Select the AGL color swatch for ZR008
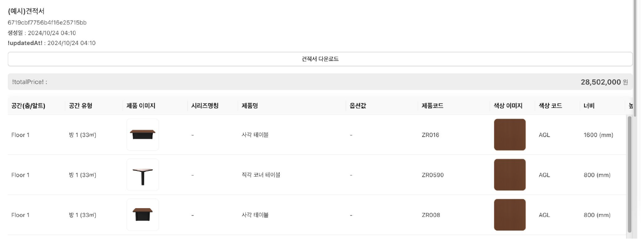Screen dimensions: 644x243 [509, 215]
